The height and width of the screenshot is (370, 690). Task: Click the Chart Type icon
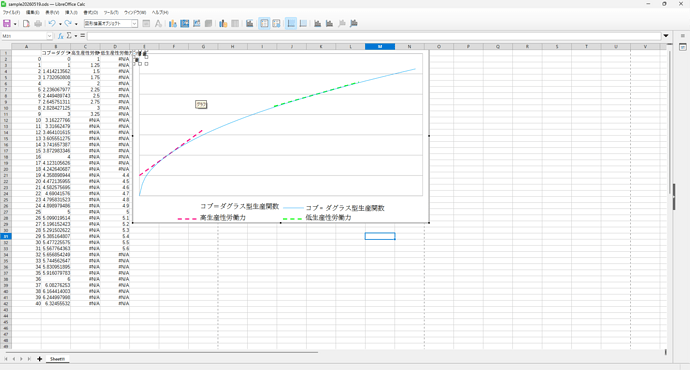click(x=172, y=24)
